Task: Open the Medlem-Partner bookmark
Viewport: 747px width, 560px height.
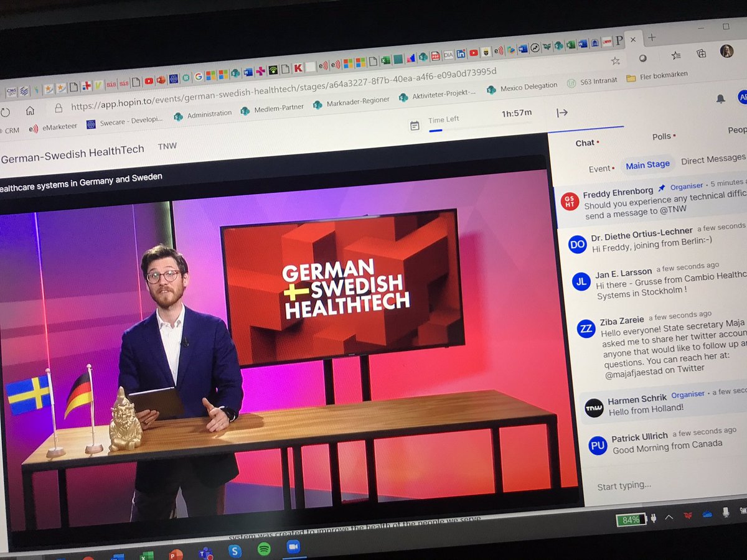Action: coord(272,110)
